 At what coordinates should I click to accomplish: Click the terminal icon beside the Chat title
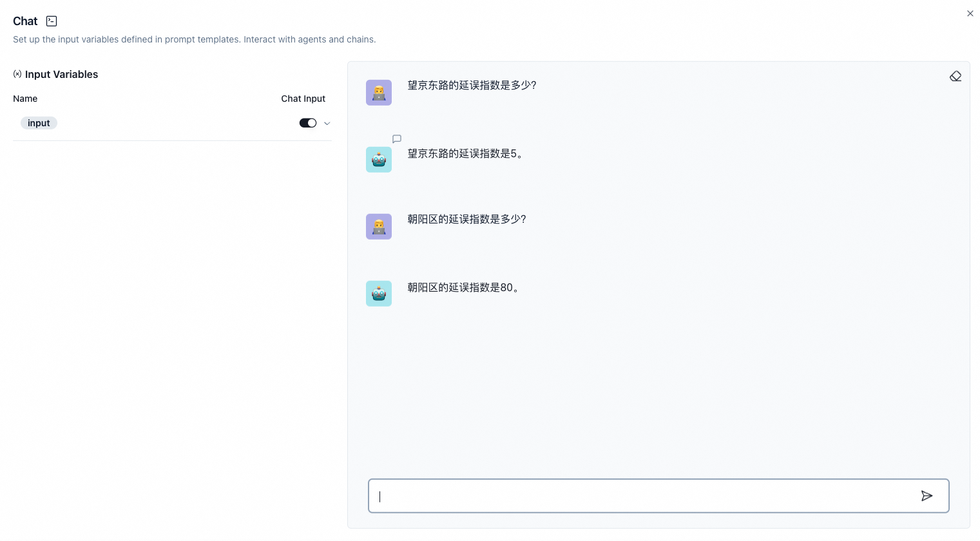[52, 21]
